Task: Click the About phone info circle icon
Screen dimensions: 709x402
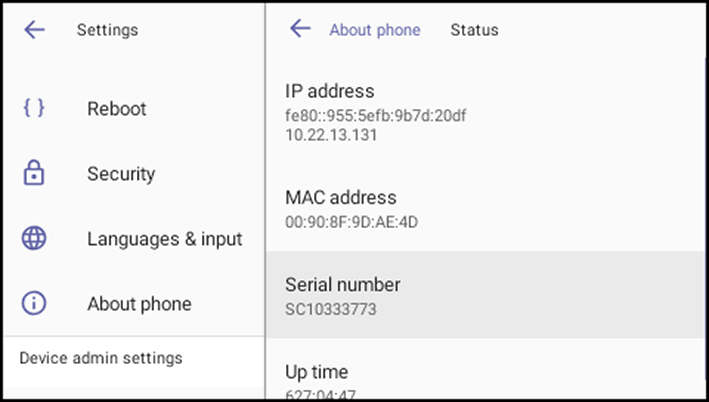Action: click(x=34, y=303)
